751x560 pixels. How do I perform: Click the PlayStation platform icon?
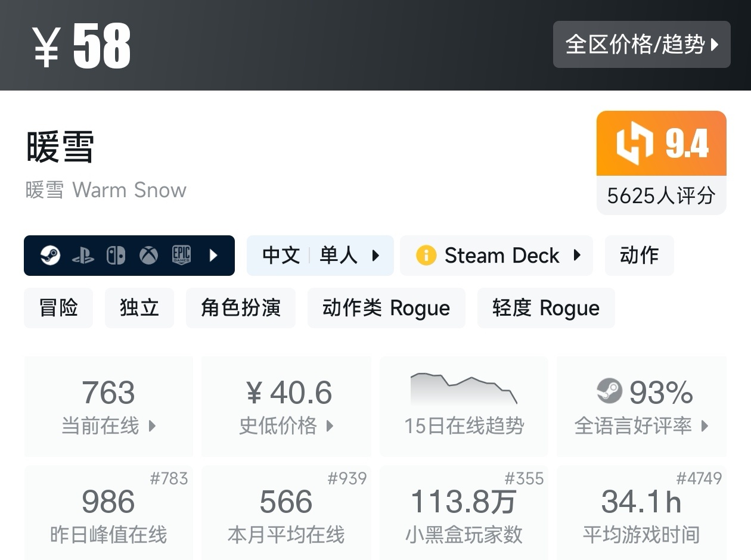(83, 256)
